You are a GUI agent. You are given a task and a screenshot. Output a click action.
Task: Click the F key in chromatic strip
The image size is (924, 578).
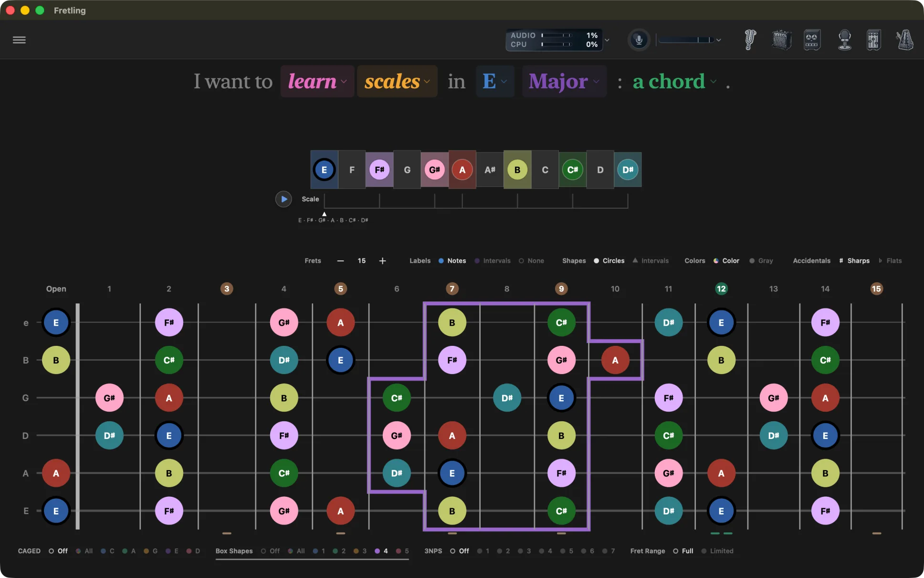pos(352,170)
